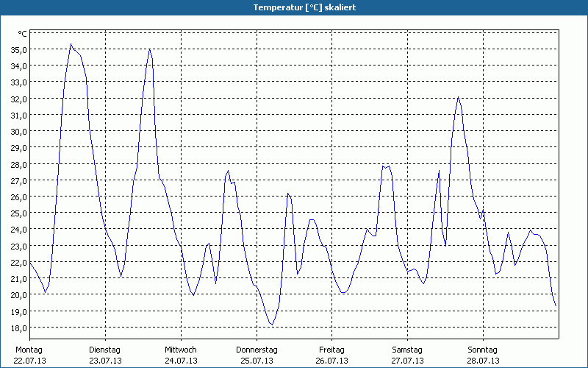Select the 28.07.13 date label
This screenshot has width=588, height=368.
(483, 361)
